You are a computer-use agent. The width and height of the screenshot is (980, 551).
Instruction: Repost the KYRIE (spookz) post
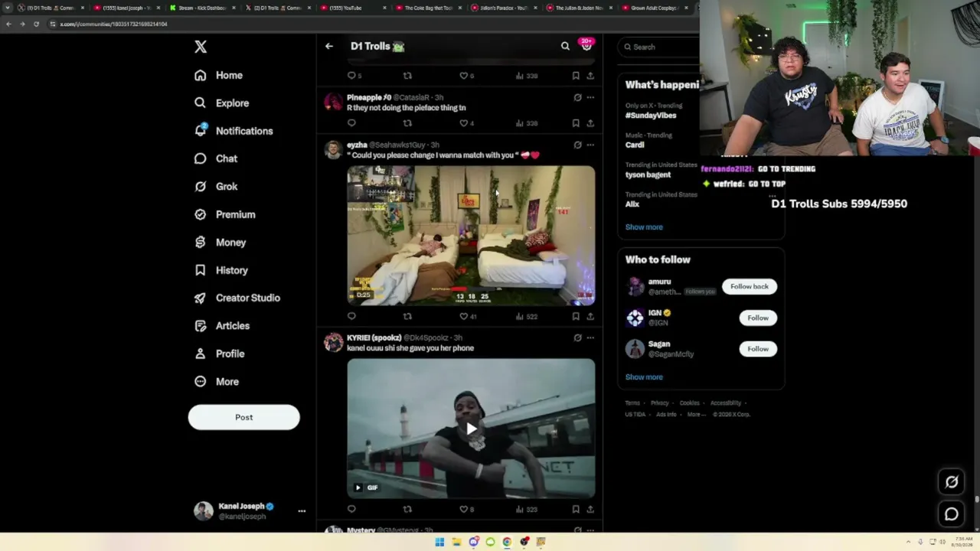pos(407,509)
